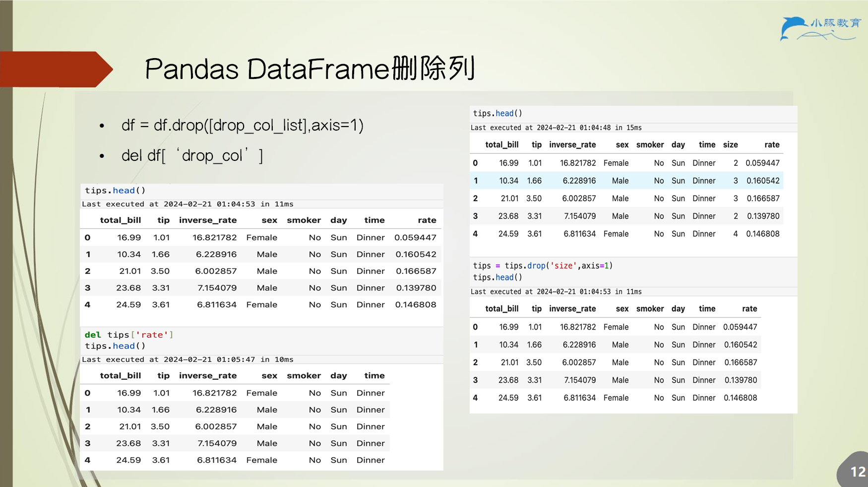Click 24.59 in the table below del tips['rate']

(128, 460)
